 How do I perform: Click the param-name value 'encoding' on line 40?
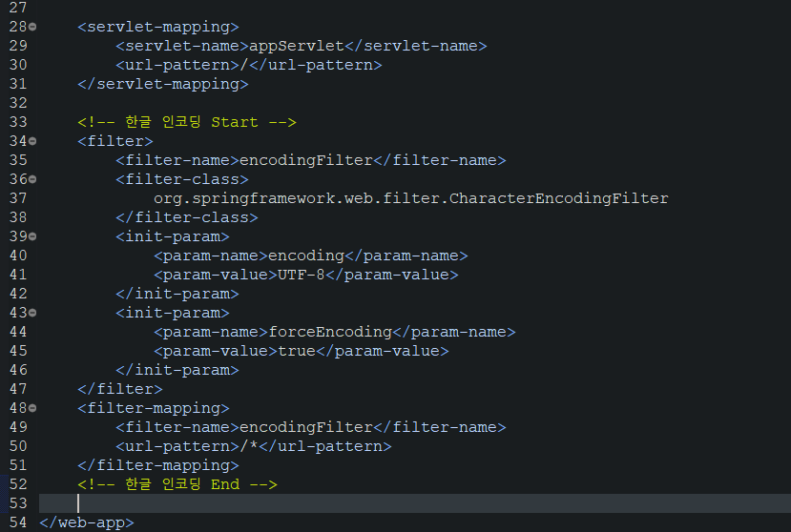coord(305,256)
